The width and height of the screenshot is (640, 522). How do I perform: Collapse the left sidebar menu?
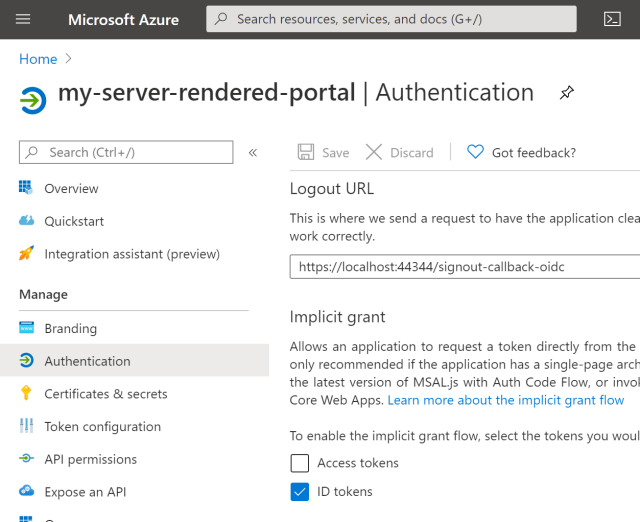252,152
